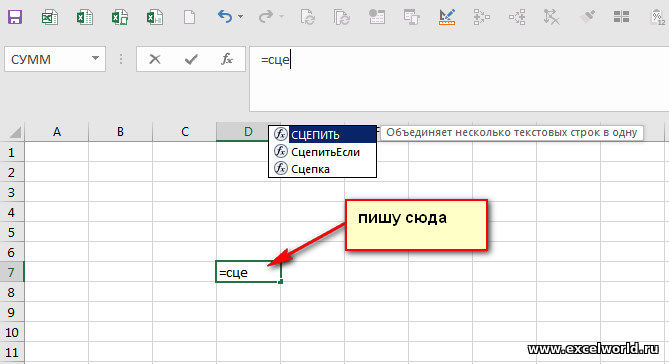The height and width of the screenshot is (364, 669).
Task: Expand the Undo history dropdown arrow
Action: 241,17
